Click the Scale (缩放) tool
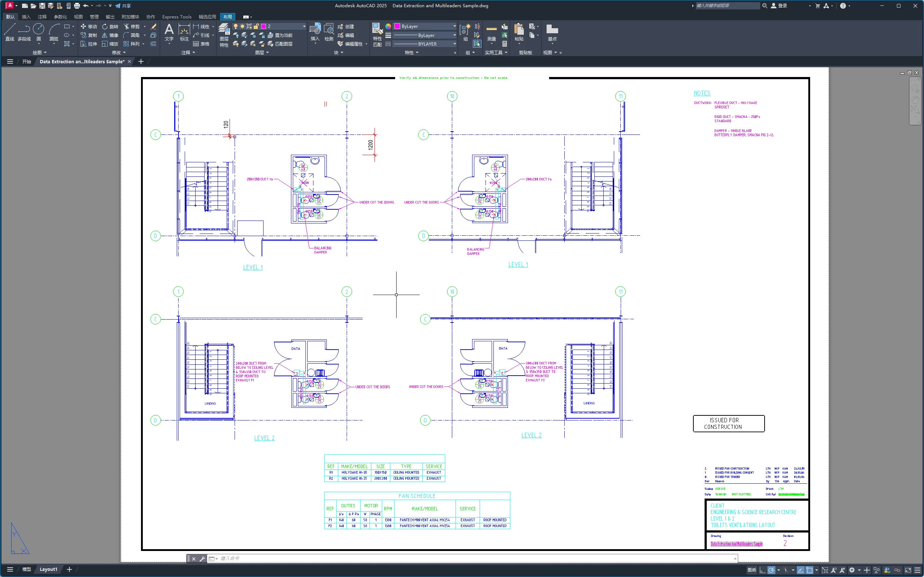 tap(110, 44)
